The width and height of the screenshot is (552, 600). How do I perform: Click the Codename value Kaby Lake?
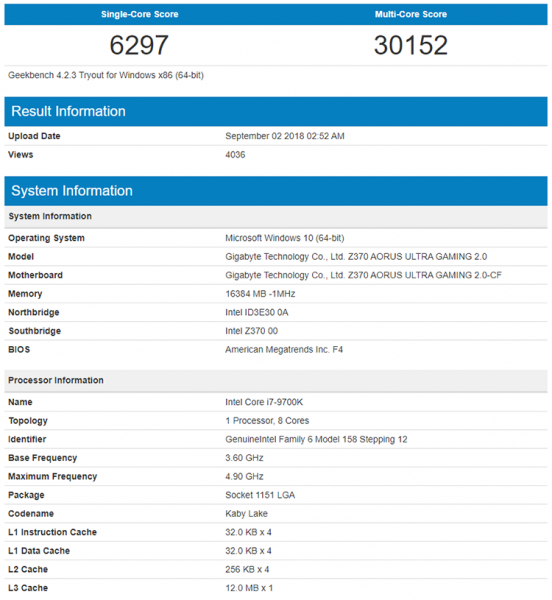(246, 514)
